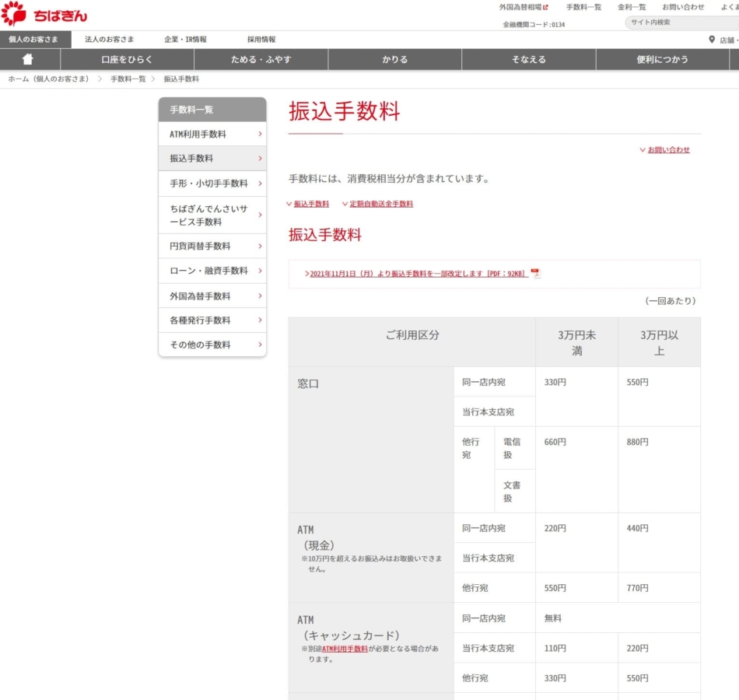The width and height of the screenshot is (739, 700).
Task: Open 金利一覧 from the header links
Action: [633, 6]
